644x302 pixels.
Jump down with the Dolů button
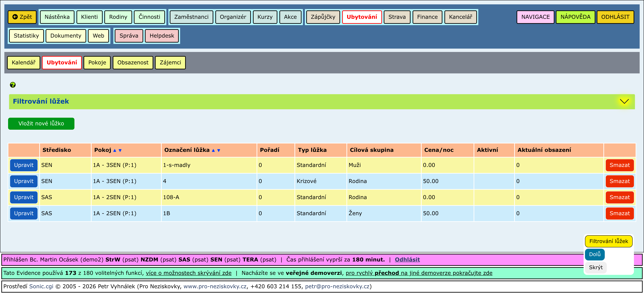click(x=595, y=254)
